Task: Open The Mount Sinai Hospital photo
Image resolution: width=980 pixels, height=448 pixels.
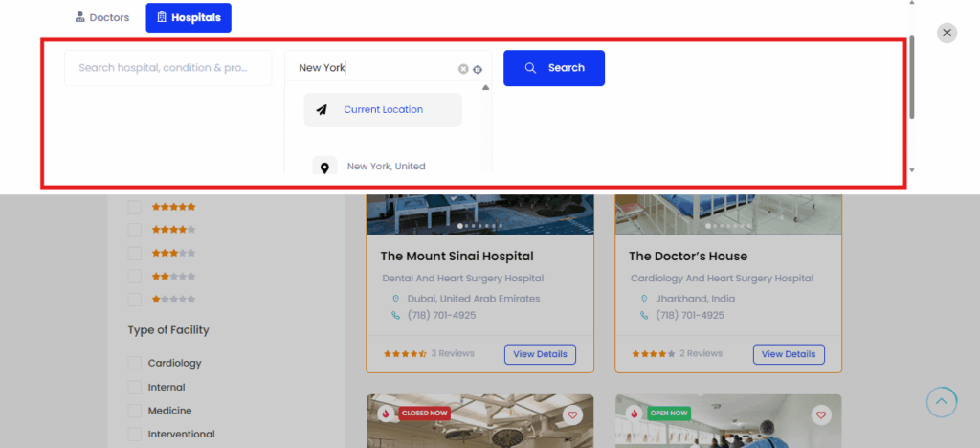Action: (x=480, y=214)
